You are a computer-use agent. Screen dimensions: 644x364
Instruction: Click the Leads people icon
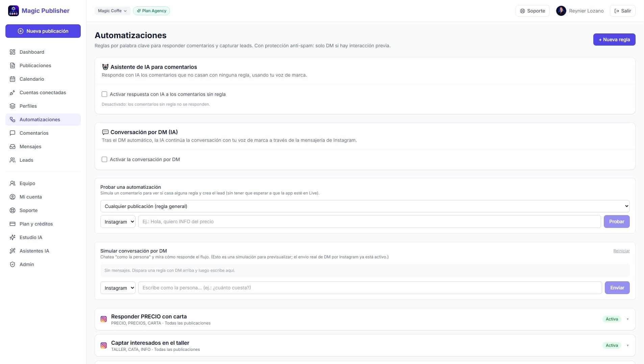click(x=13, y=160)
